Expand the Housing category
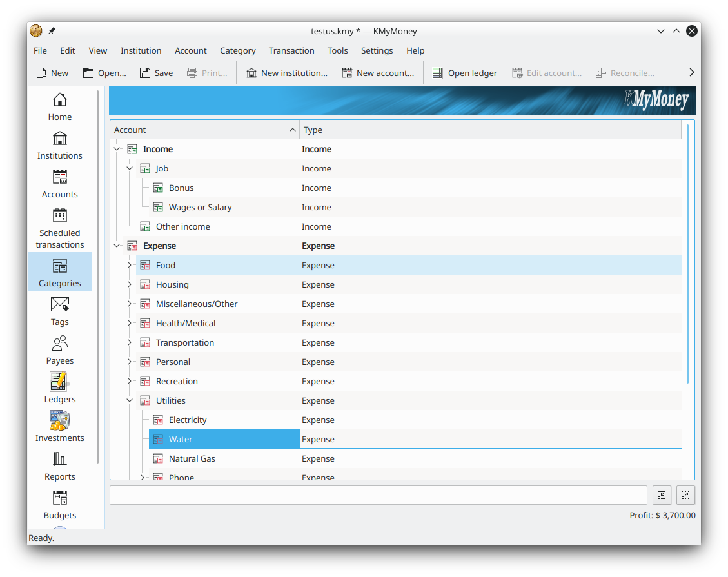The image size is (728, 577). point(130,284)
